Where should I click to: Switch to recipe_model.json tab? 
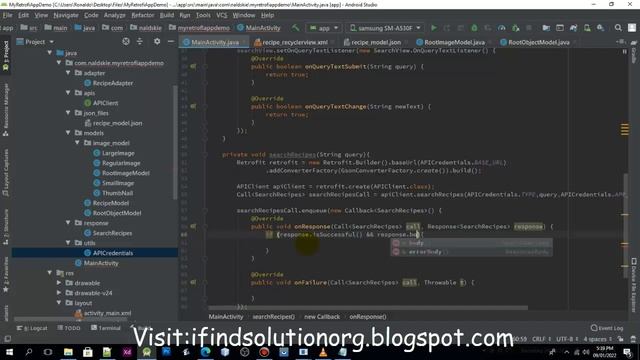(x=376, y=42)
